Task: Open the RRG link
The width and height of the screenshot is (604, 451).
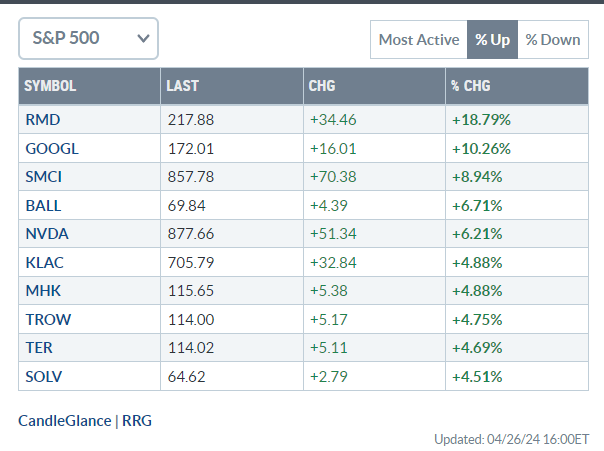Action: pyautogui.click(x=137, y=421)
